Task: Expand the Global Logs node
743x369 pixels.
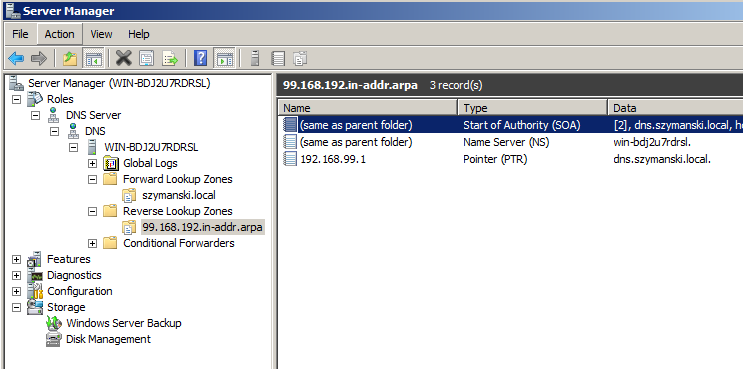Action: (92, 163)
